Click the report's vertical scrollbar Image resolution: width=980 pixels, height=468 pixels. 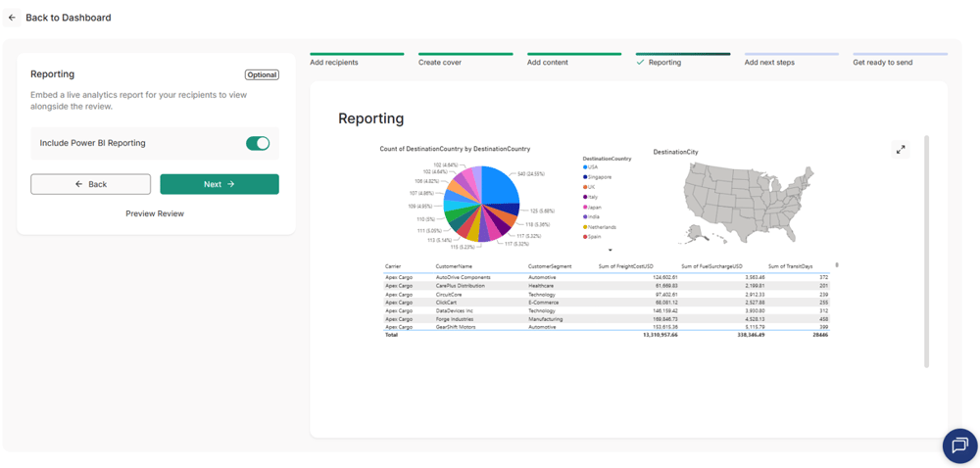(x=927, y=252)
